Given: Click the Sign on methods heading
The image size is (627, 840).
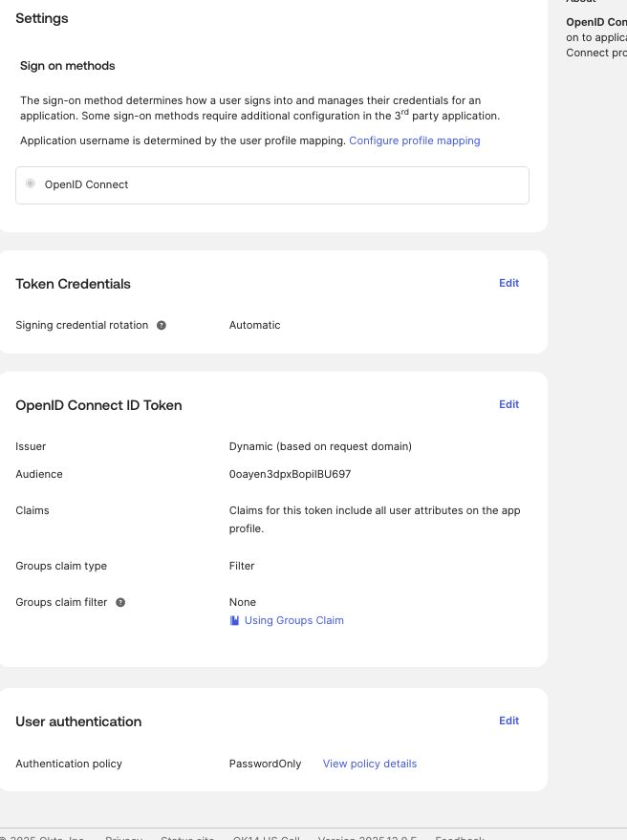Looking at the screenshot, I should point(67,66).
